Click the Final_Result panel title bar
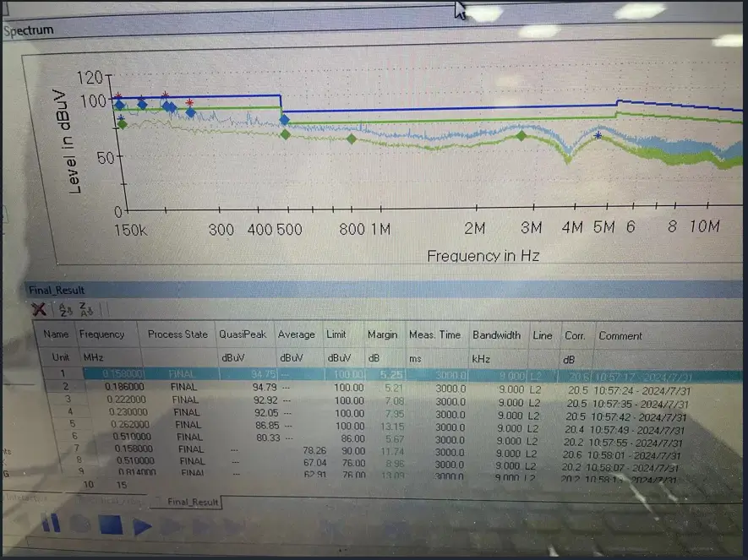The width and height of the screenshot is (748, 560). pos(384,290)
